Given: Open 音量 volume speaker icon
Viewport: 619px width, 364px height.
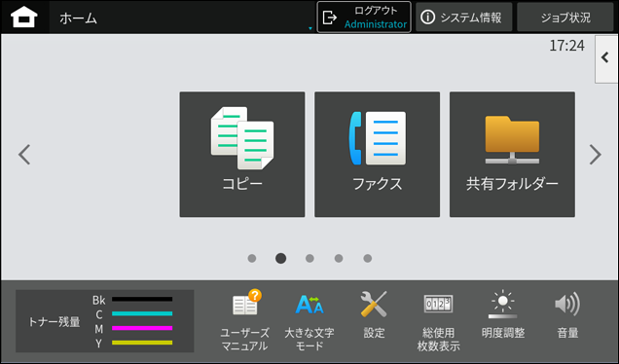Looking at the screenshot, I should click(x=567, y=314).
